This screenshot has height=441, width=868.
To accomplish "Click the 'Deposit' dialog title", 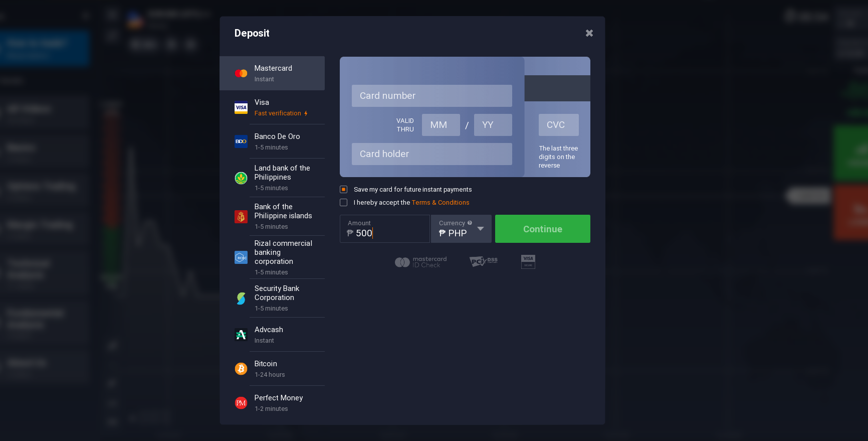I will point(252,33).
